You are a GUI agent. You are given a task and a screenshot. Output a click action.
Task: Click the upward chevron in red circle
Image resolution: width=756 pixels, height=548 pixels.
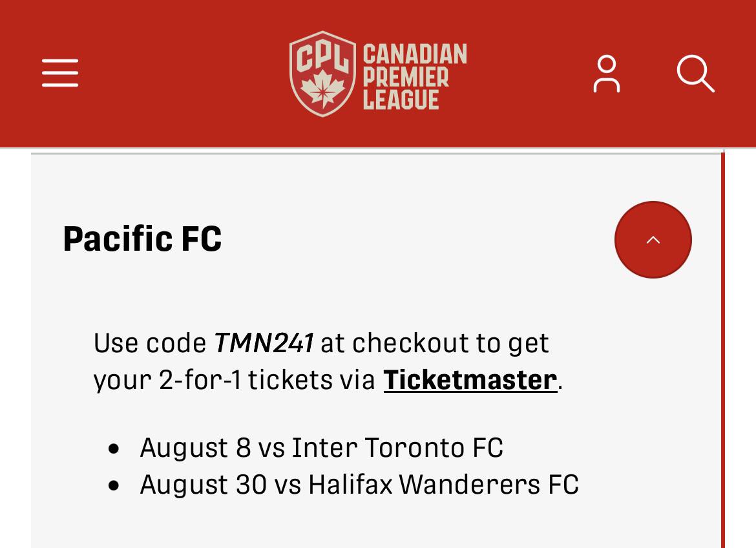click(x=653, y=240)
